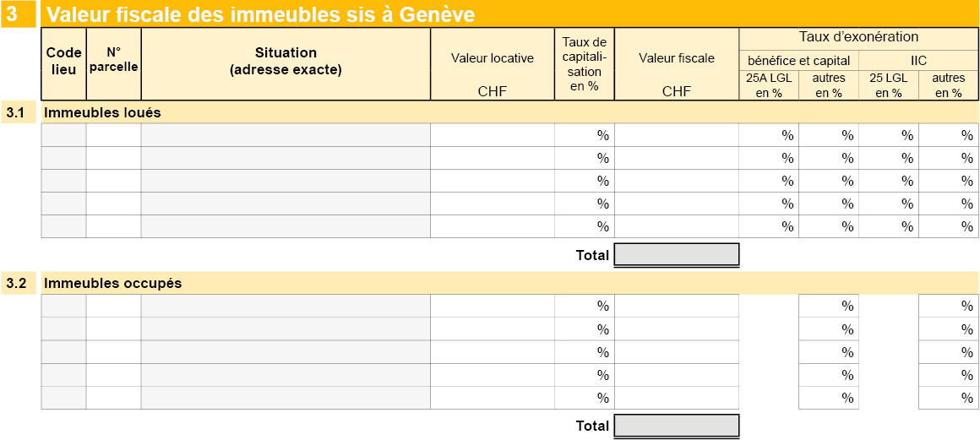This screenshot has width=980, height=440.
Task: Click the last IIC autres percentage field in section 3.2
Action: tap(949, 398)
